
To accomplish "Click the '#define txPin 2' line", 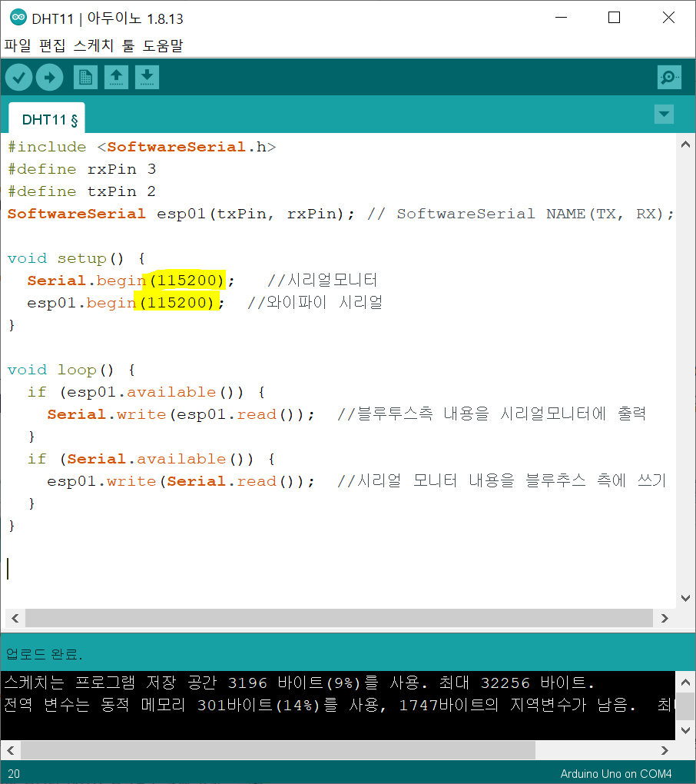I will coord(82,191).
